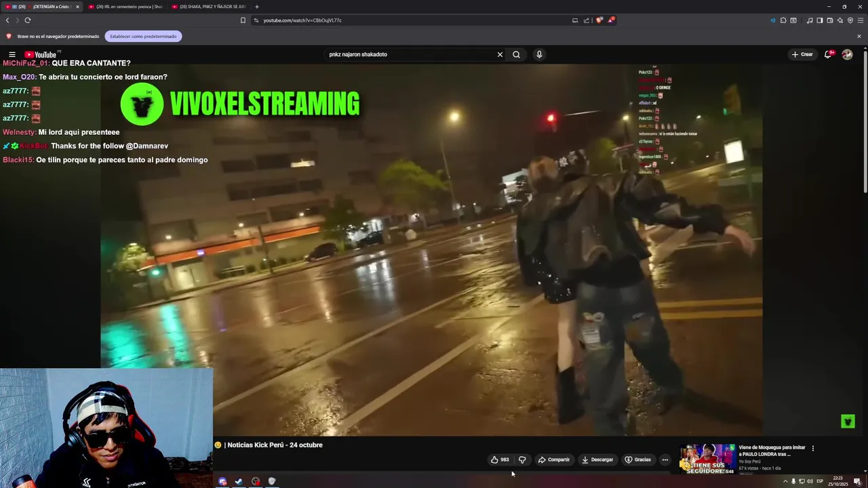Click the Brave Shields lion icon
Screen dimensions: 868x488
pos(599,20)
